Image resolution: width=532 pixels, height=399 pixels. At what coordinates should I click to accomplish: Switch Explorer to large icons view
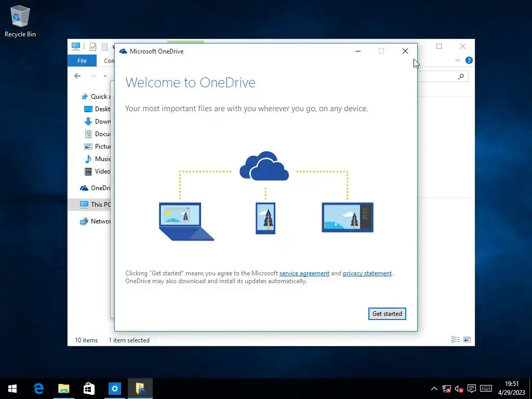[x=467, y=340]
